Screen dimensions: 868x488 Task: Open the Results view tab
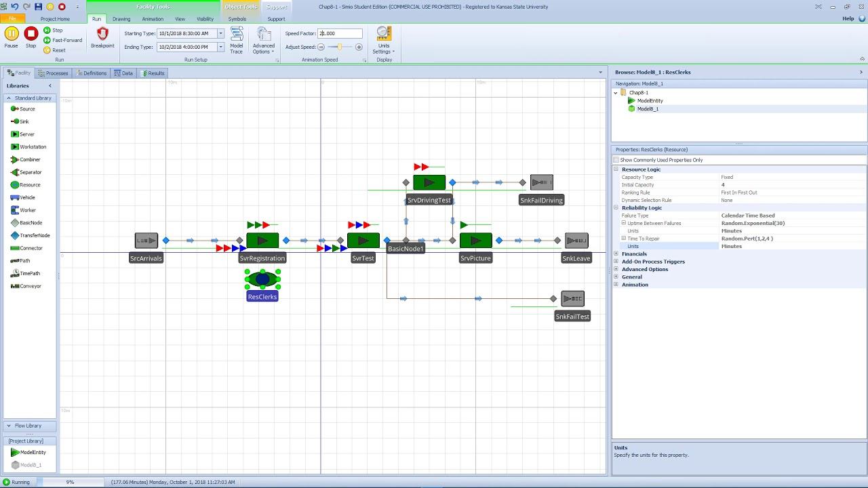click(153, 73)
